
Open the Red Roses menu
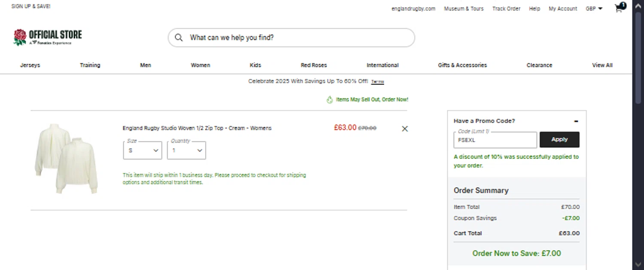pyautogui.click(x=313, y=65)
